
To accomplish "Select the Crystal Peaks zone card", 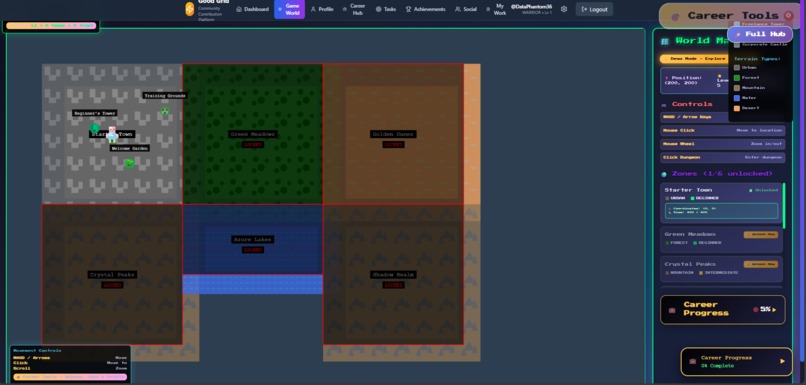I will [x=721, y=269].
